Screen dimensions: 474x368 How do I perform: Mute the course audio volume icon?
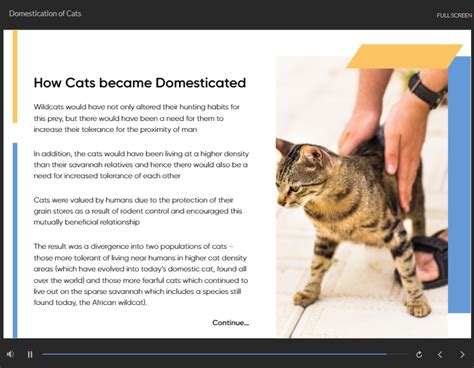10,354
